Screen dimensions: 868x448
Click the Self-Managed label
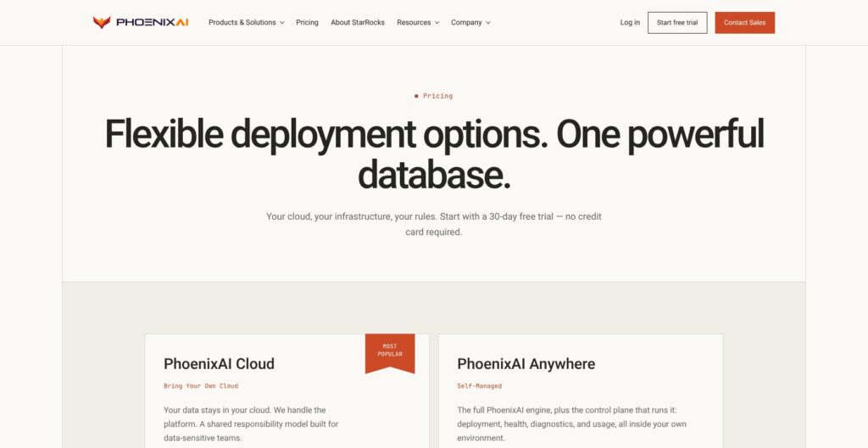click(480, 386)
